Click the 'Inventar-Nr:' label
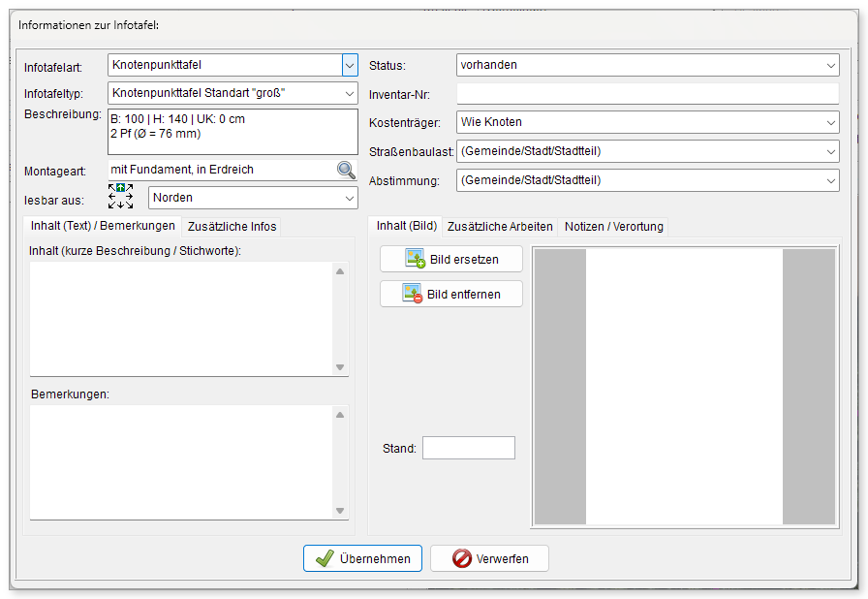 (399, 95)
